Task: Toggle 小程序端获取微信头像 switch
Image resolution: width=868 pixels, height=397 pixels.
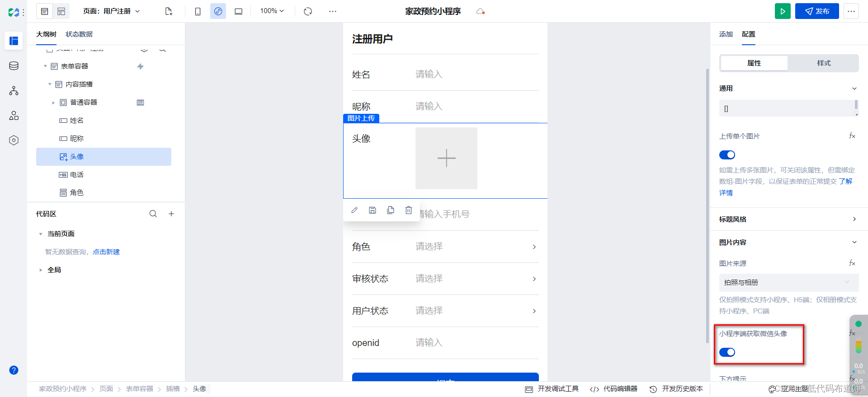Action: pyautogui.click(x=727, y=352)
